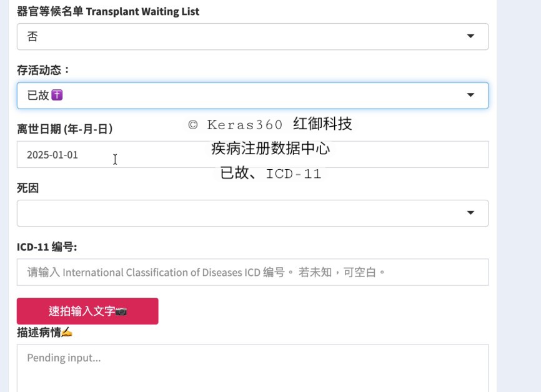Select the 离世日期 (年-月-日) label
541x392 pixels.
click(64, 129)
